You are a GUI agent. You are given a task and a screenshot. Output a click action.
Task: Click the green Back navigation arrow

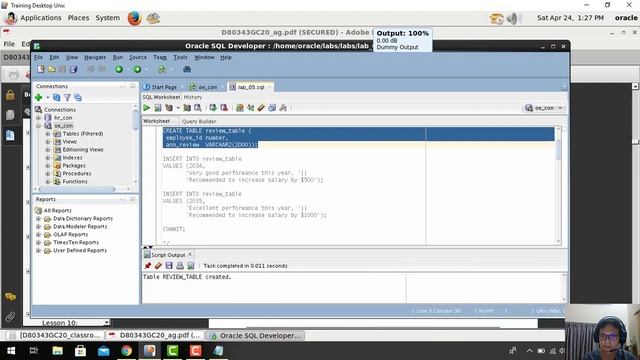[119, 69]
